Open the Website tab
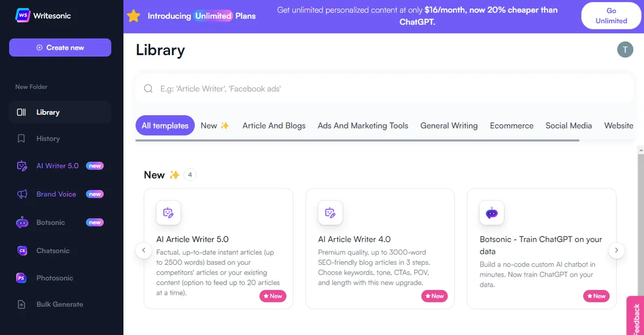This screenshot has width=644, height=335. 619,125
